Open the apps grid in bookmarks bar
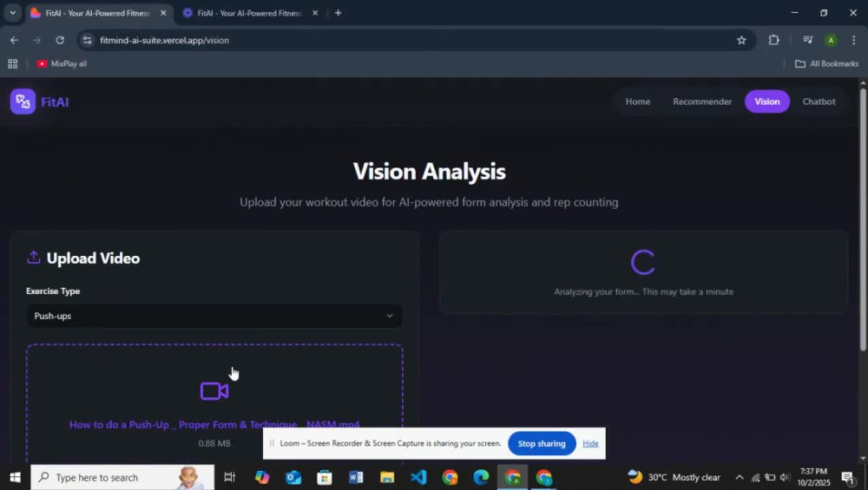The image size is (868, 490). click(13, 63)
